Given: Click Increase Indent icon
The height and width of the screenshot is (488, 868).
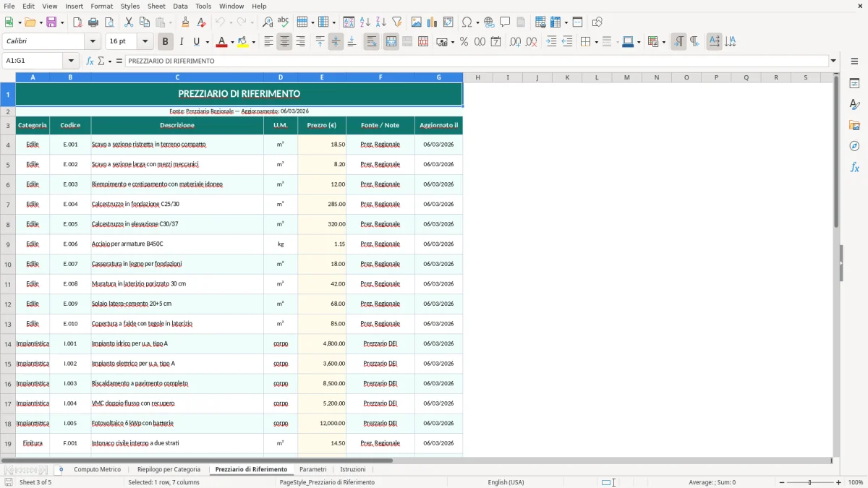Looking at the screenshot, I should tap(551, 42).
